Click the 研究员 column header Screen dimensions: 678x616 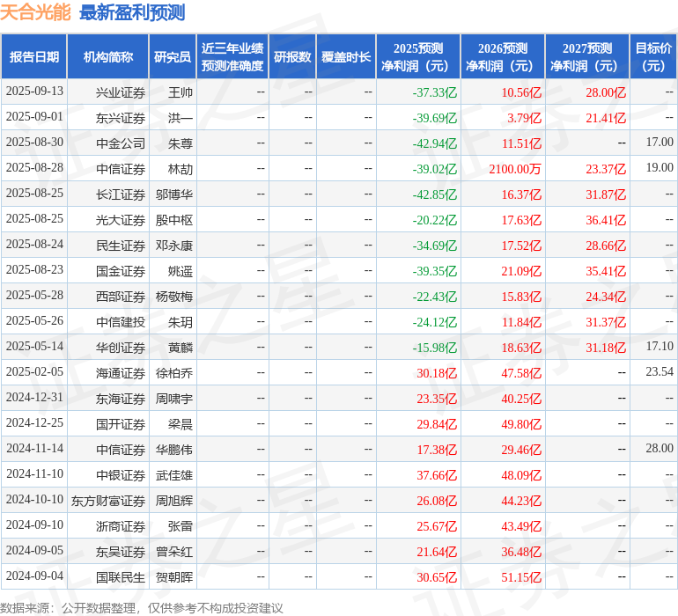(172, 57)
